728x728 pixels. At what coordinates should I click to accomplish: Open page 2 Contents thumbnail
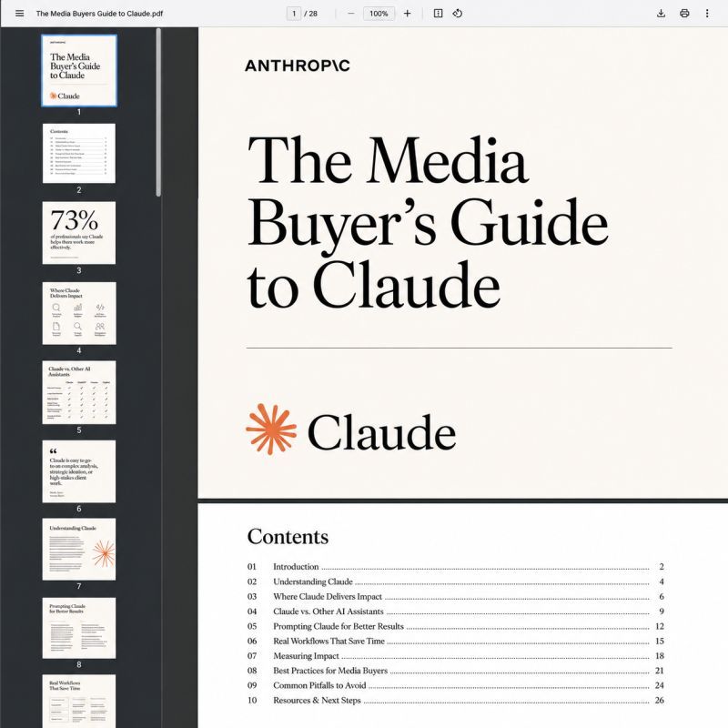point(79,153)
